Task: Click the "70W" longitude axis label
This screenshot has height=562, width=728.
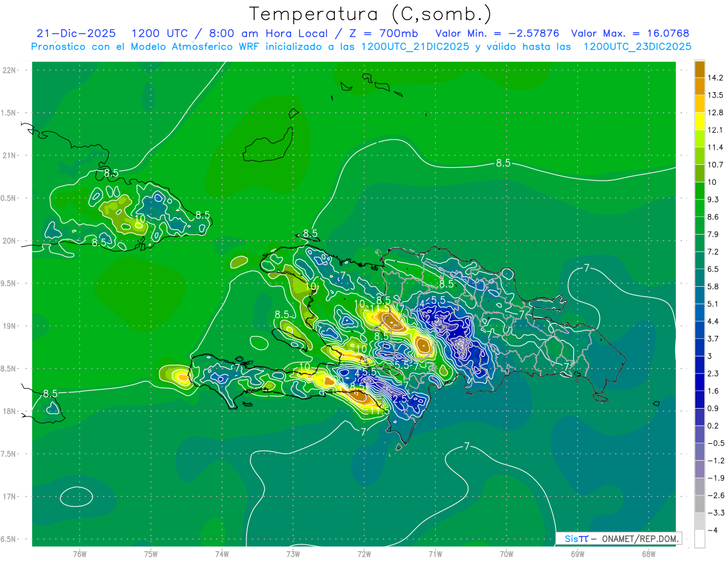Action: tap(507, 554)
